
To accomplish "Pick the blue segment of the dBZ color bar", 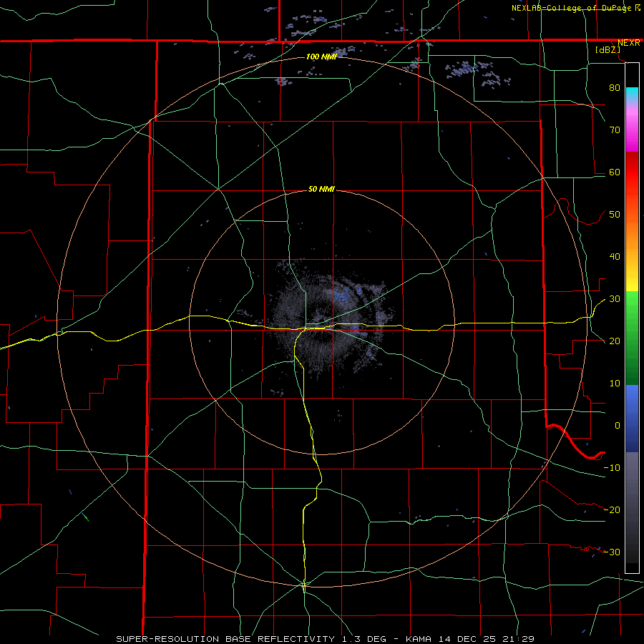I will point(632,418).
